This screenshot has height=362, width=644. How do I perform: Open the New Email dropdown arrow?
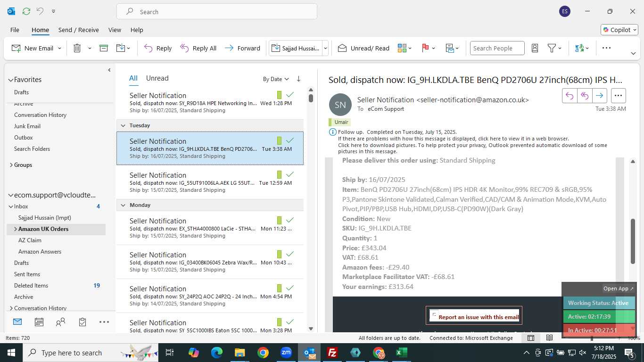(59, 48)
